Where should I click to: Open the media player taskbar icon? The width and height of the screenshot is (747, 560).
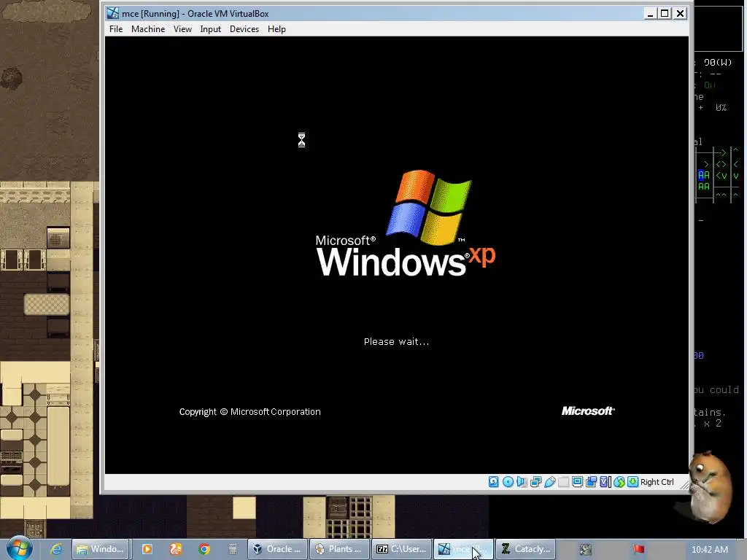(x=147, y=549)
